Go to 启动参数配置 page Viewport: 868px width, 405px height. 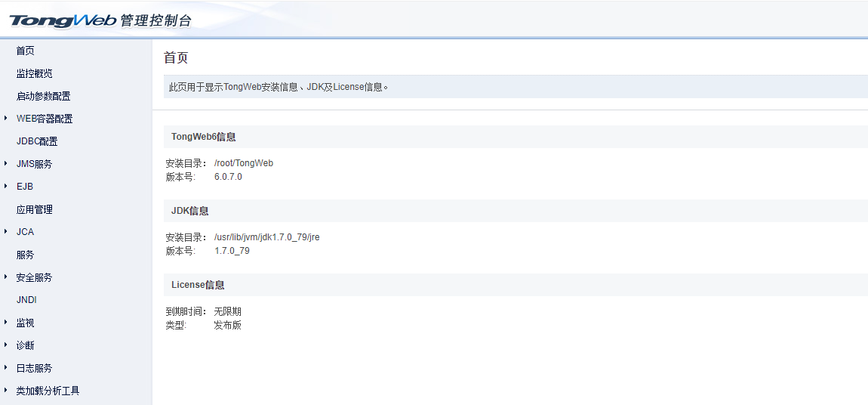[x=43, y=97]
